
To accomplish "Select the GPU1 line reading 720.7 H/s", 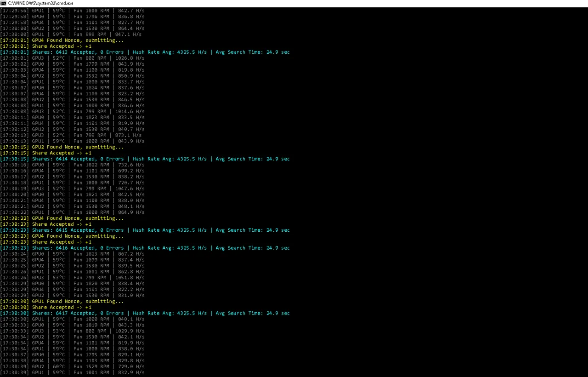I will [x=72, y=183].
